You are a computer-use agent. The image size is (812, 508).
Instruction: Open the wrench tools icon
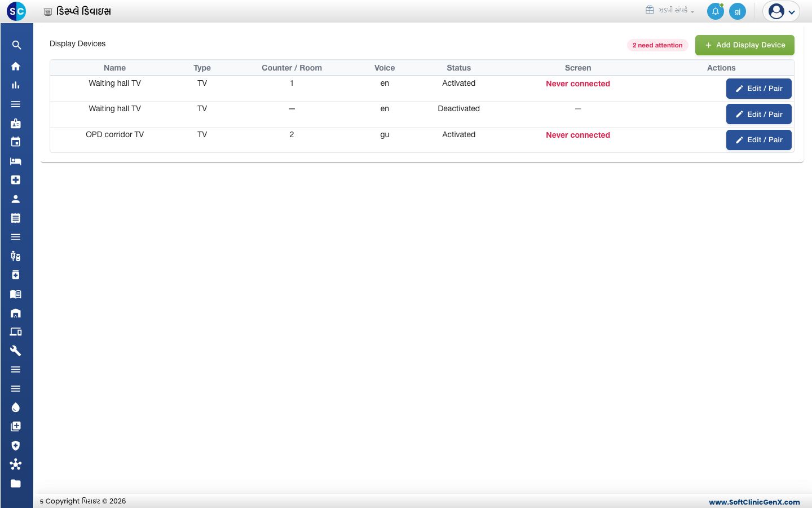(16, 351)
